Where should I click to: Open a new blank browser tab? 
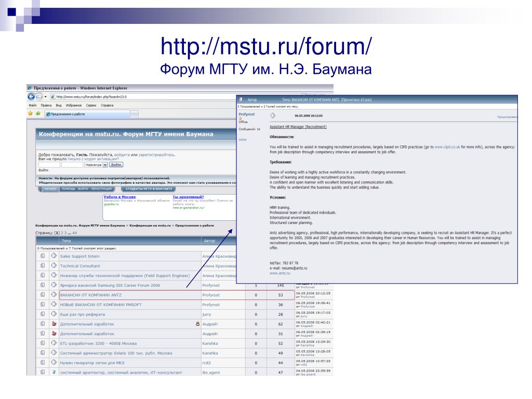pos(135,114)
